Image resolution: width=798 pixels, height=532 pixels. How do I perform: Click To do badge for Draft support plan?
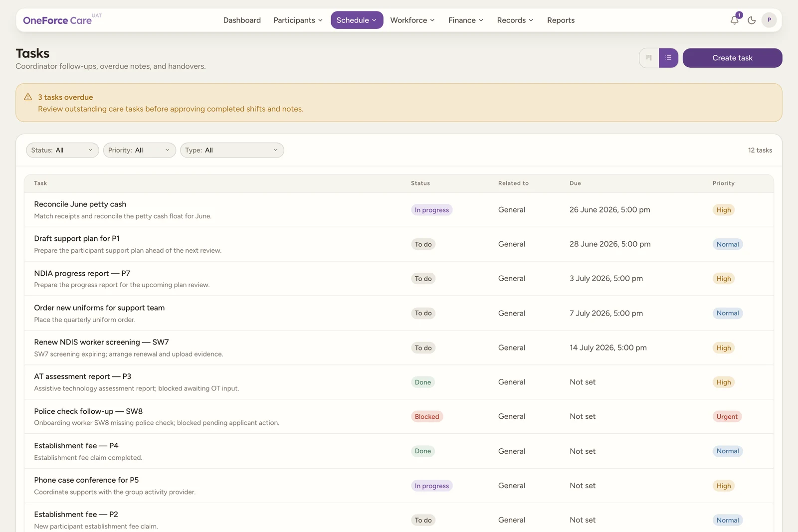[423, 244]
